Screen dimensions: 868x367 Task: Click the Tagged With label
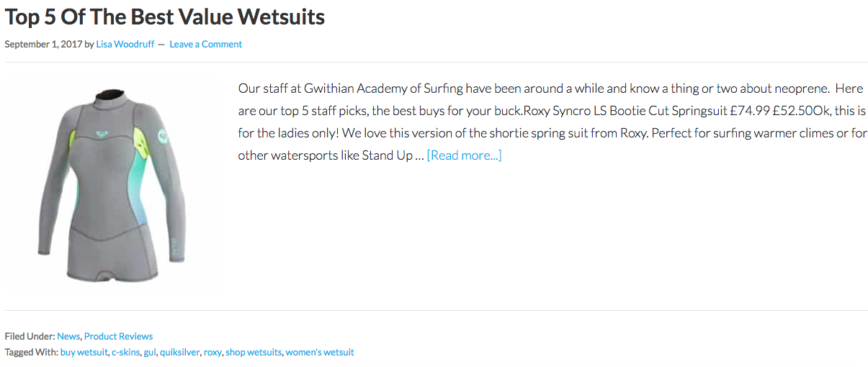coord(32,353)
